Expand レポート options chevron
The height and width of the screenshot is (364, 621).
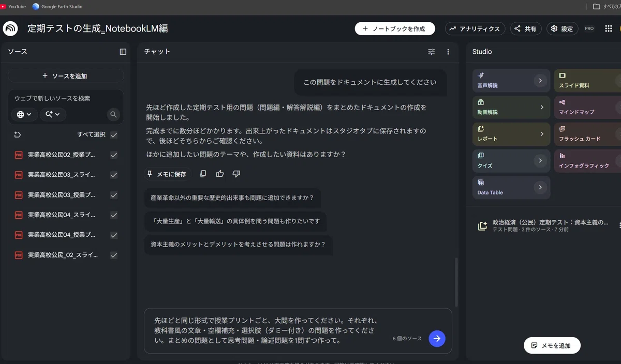(x=541, y=134)
